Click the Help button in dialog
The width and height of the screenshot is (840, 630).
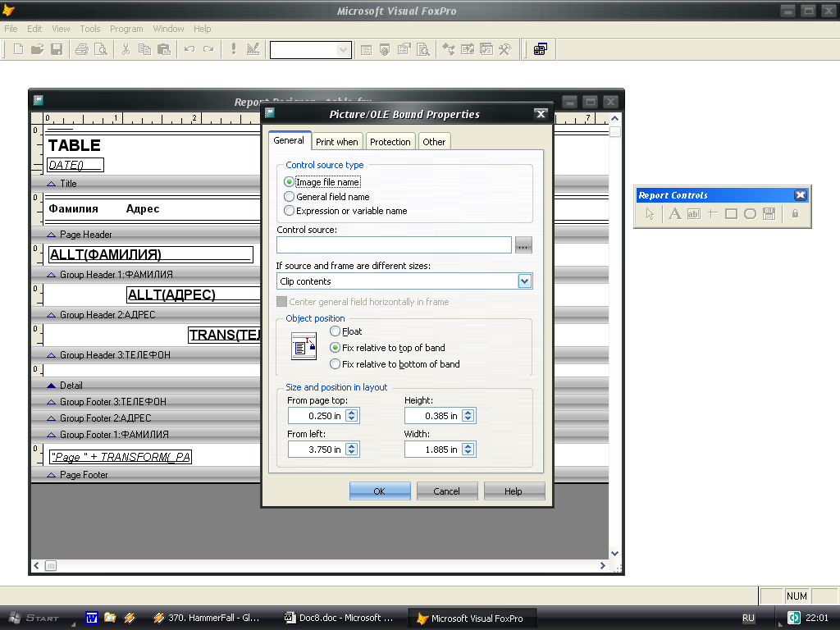click(514, 491)
